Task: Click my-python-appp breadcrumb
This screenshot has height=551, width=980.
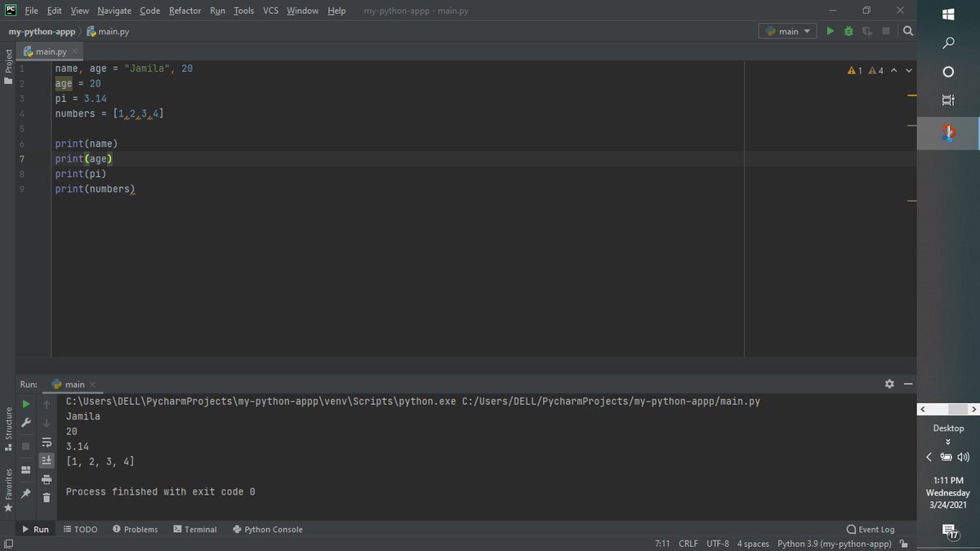Action: [x=42, y=32]
